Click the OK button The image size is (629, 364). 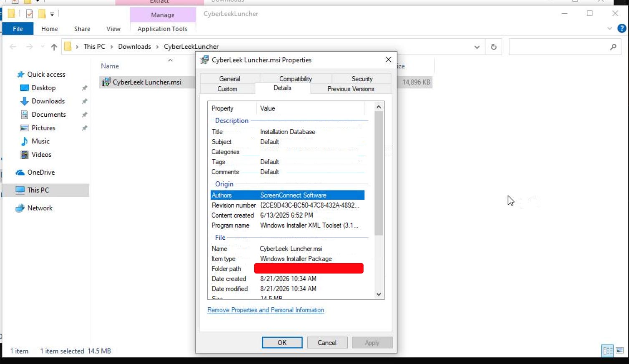pyautogui.click(x=282, y=342)
